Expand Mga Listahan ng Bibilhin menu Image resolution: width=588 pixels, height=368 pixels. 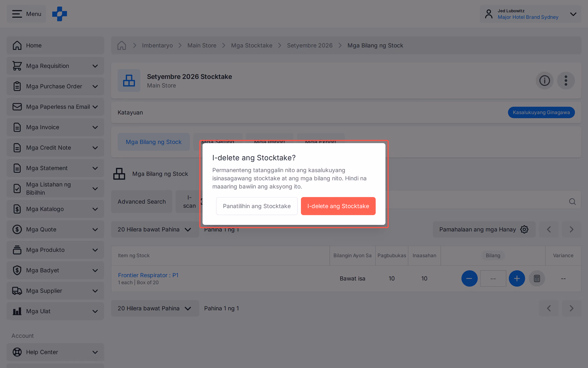pyautogui.click(x=55, y=189)
